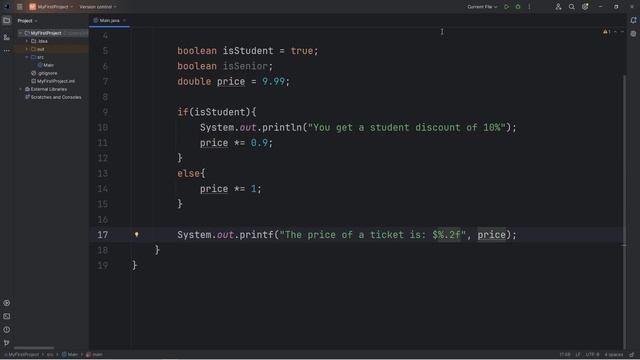The width and height of the screenshot is (640, 360).
Task: Go to next highlighted error arrow
Action: point(622,32)
